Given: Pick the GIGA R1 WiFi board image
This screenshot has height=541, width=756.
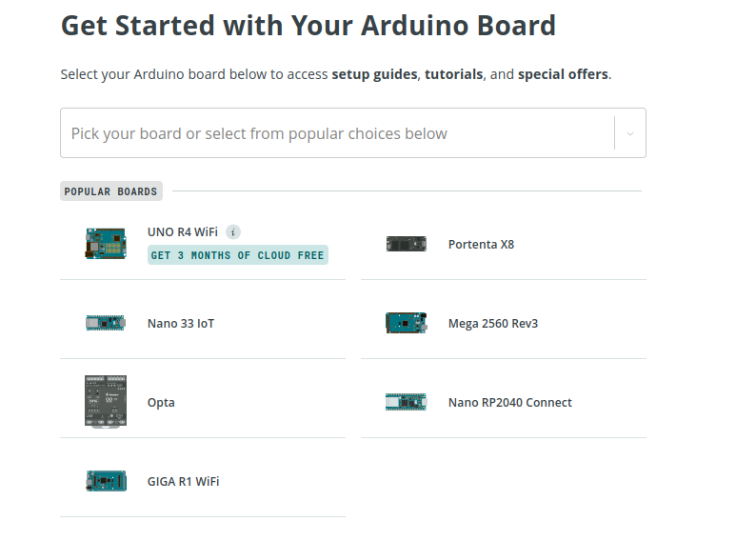Looking at the screenshot, I should [x=106, y=481].
